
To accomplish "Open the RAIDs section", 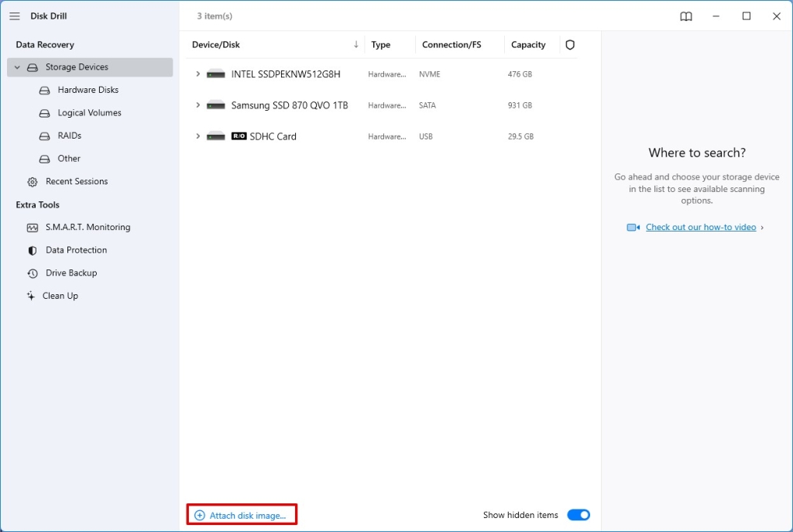I will click(70, 136).
